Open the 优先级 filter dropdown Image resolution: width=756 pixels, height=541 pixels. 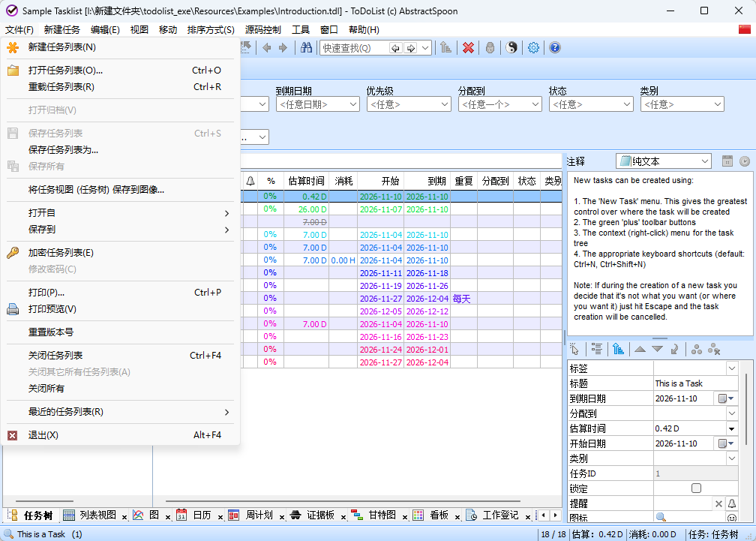[x=409, y=104]
